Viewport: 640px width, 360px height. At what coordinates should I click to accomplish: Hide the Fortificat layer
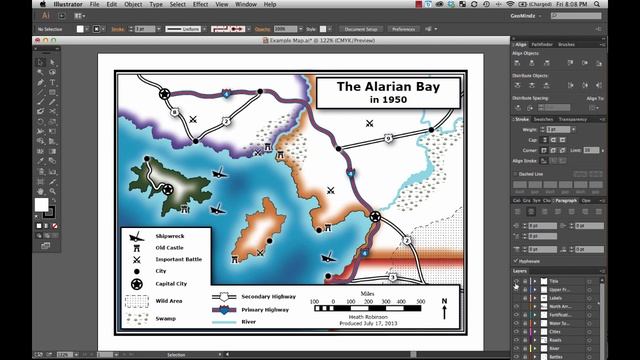coord(516,315)
